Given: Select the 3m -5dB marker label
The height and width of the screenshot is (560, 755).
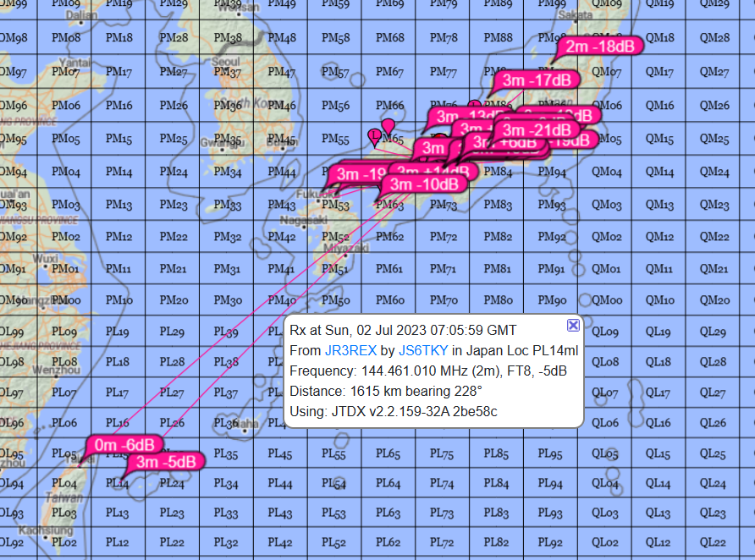Looking at the screenshot, I should click(x=166, y=462).
